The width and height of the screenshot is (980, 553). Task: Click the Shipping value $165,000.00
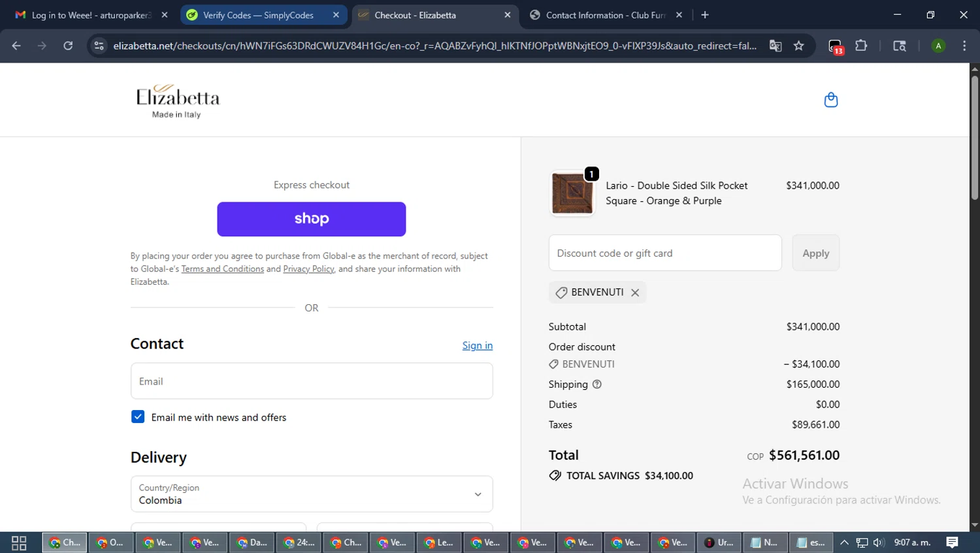[x=813, y=385]
